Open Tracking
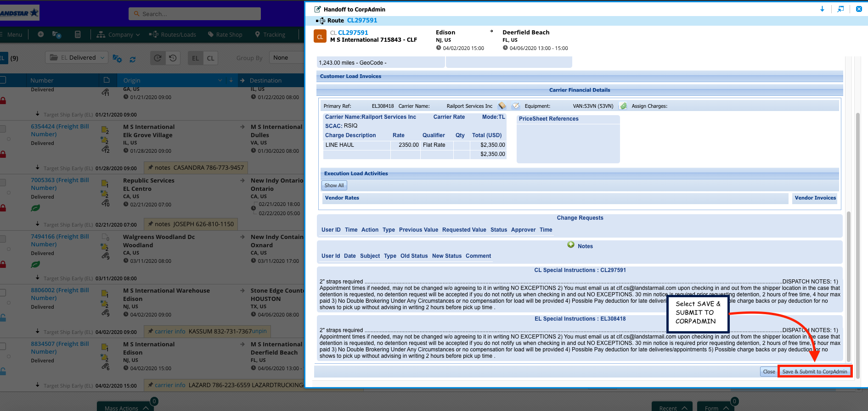Image resolution: width=868 pixels, height=411 pixels. pos(270,34)
